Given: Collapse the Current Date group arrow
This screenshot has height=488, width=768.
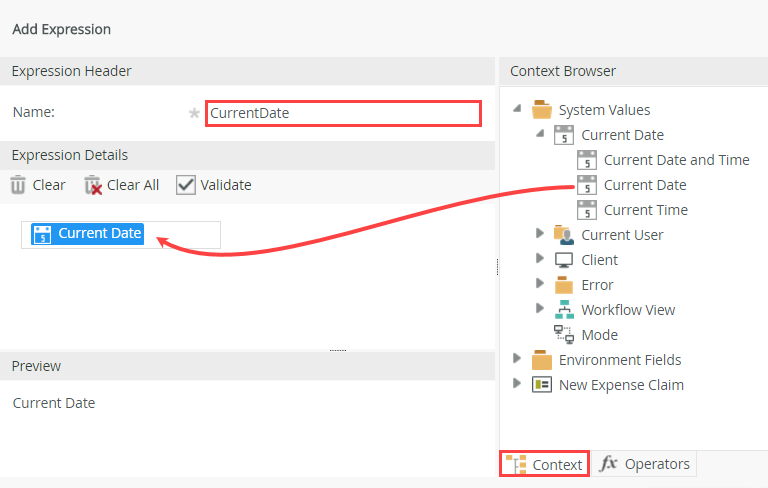Looking at the screenshot, I should click(x=540, y=135).
